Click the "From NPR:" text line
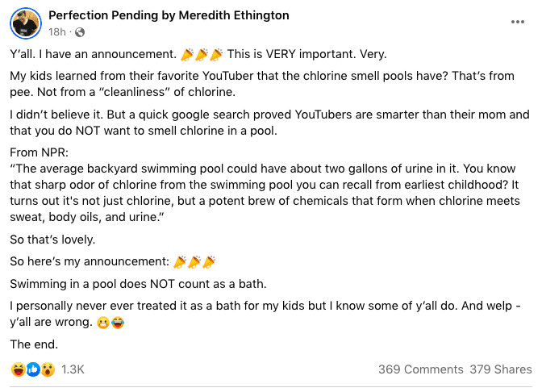This screenshot has width=542, height=392. point(39,152)
